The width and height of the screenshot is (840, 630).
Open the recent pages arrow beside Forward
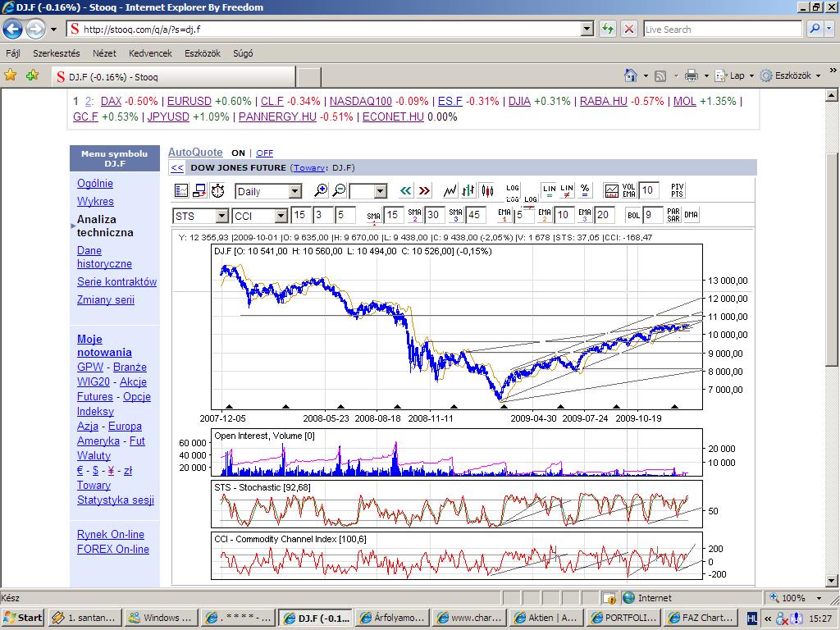pos(53,30)
